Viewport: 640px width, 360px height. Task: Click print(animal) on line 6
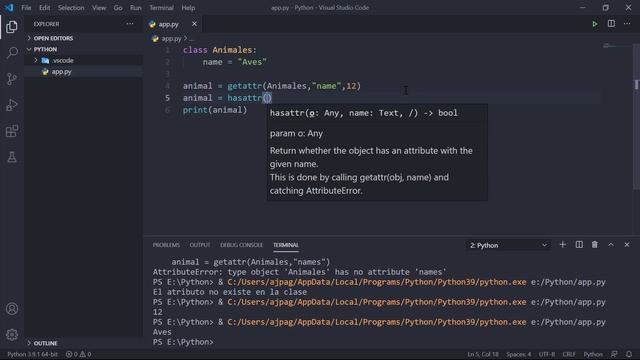point(215,110)
